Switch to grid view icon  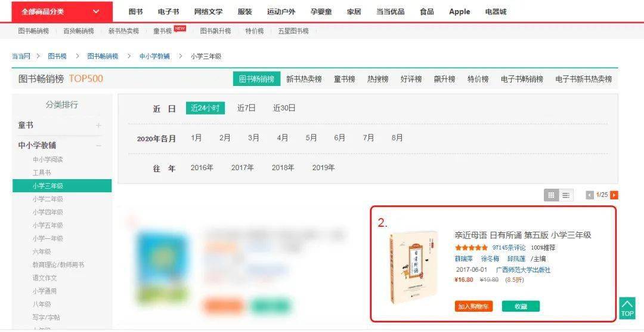click(551, 195)
